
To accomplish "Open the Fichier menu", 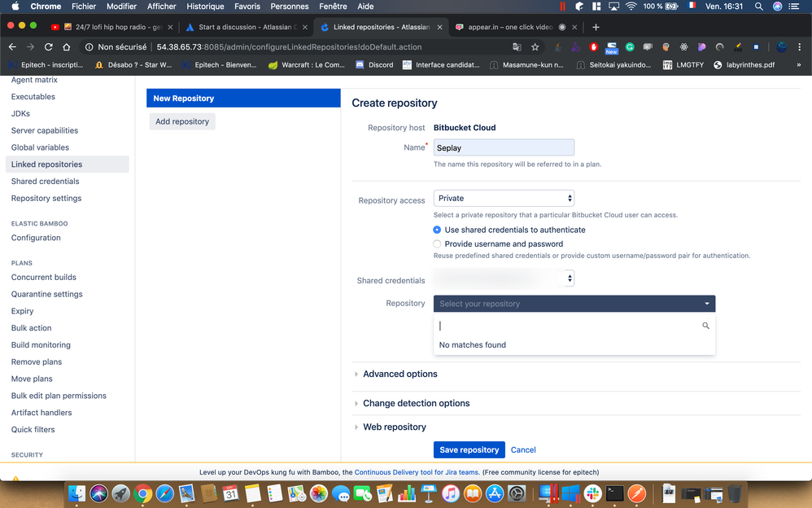I will coord(84,7).
